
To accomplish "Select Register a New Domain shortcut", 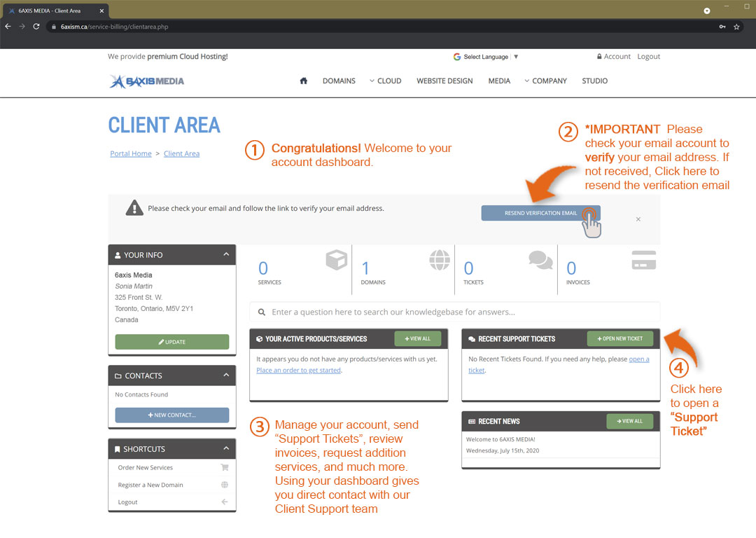I will click(150, 485).
